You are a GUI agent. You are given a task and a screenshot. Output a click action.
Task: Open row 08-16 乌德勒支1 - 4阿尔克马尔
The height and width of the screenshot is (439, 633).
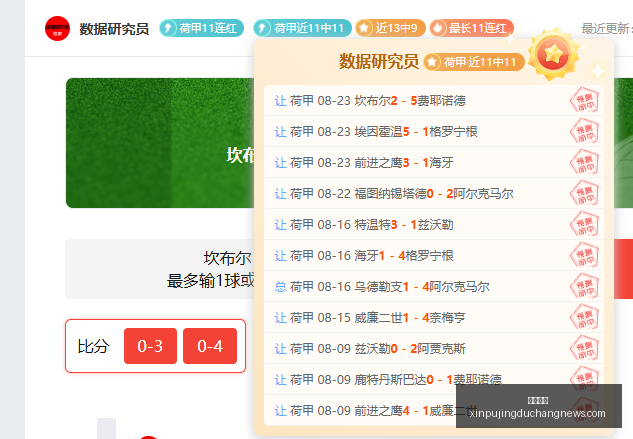[434, 287]
